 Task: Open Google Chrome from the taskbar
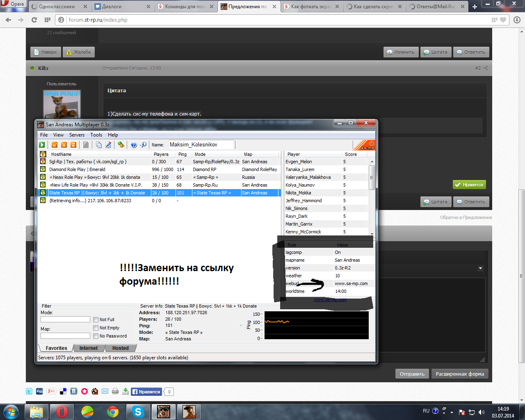(x=113, y=412)
